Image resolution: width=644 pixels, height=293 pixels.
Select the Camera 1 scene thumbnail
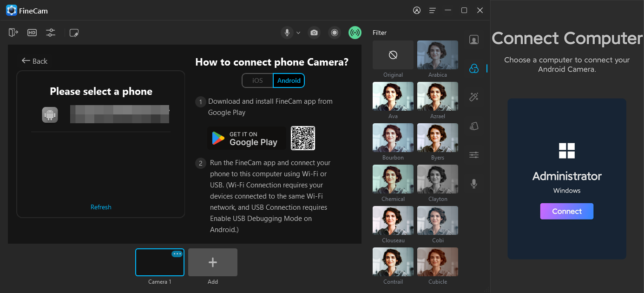point(160,262)
